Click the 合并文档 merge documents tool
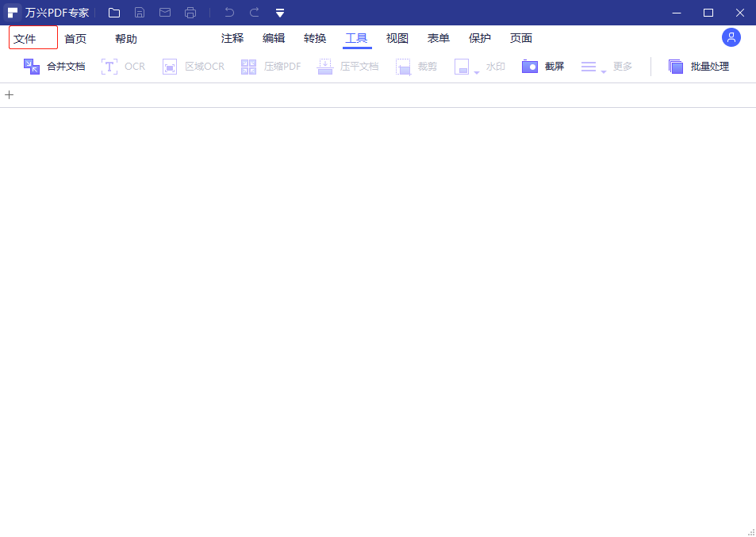Viewport: 756px width, 537px height. click(54, 67)
